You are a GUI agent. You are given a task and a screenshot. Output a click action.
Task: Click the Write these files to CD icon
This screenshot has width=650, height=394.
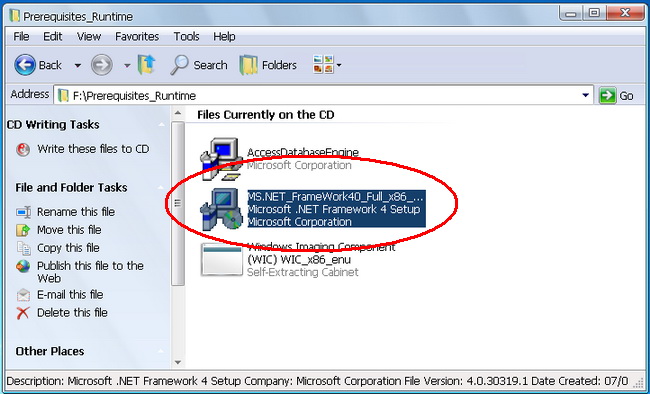[x=23, y=149]
